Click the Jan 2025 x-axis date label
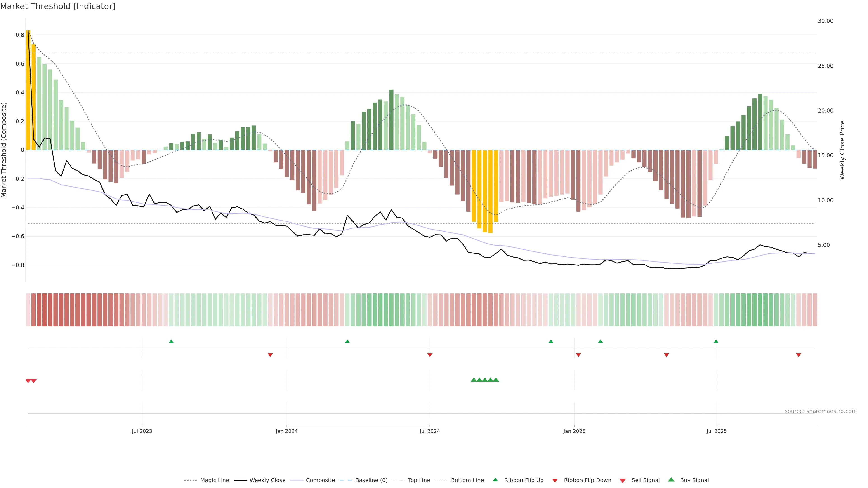The height and width of the screenshot is (488, 868). click(x=574, y=431)
